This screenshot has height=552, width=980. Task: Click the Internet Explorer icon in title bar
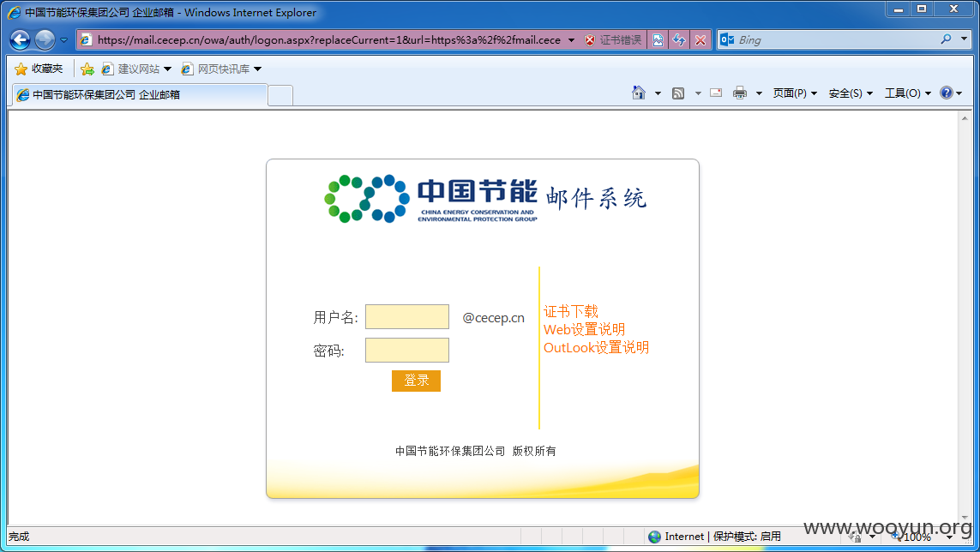14,13
